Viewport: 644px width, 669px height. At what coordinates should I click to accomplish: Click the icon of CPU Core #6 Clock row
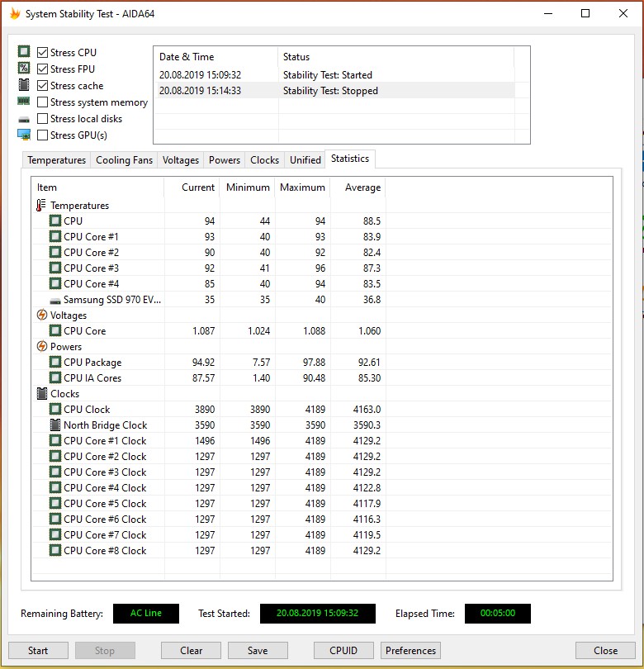55,519
